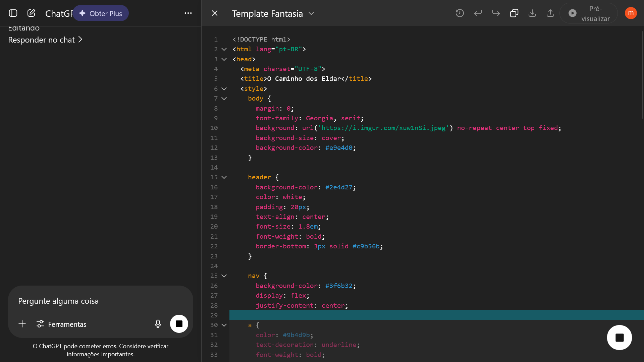
Task: Collapse the style block on line 6
Action: [224, 89]
